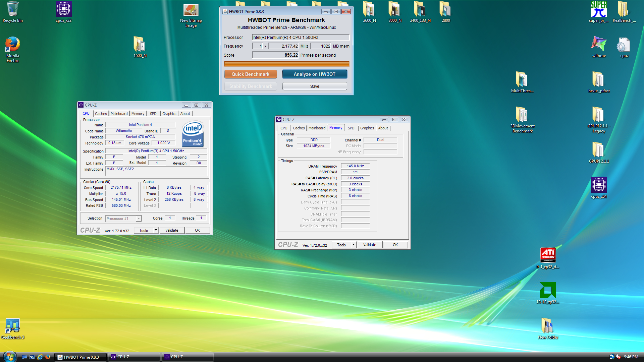Image resolution: width=644 pixels, height=362 pixels.
Task: Click Tools button in CPU-Z Memory window
Action: click(341, 245)
